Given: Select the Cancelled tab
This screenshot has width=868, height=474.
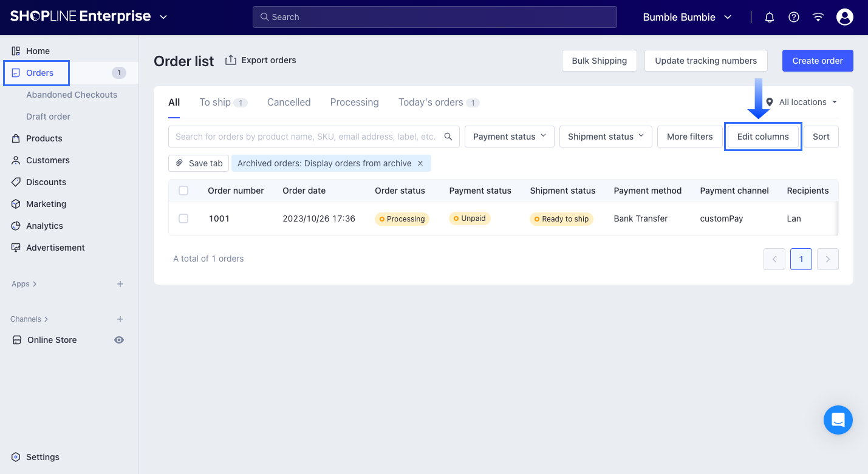Looking at the screenshot, I should click(289, 103).
